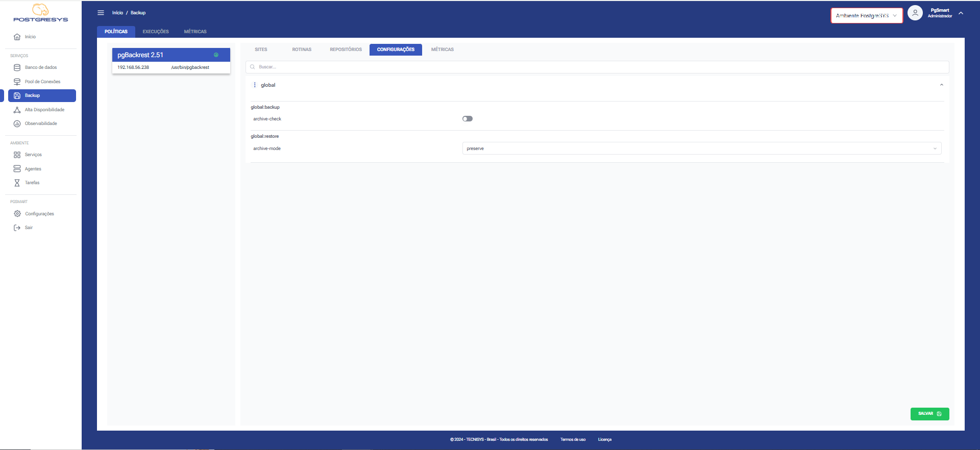Click into the Buscar search field
The height and width of the screenshot is (450, 980).
[x=597, y=67]
